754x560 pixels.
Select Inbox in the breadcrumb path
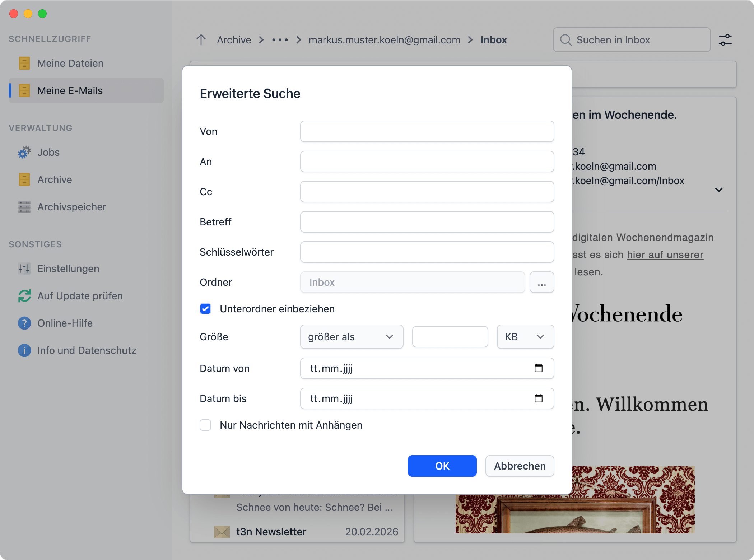tap(493, 40)
